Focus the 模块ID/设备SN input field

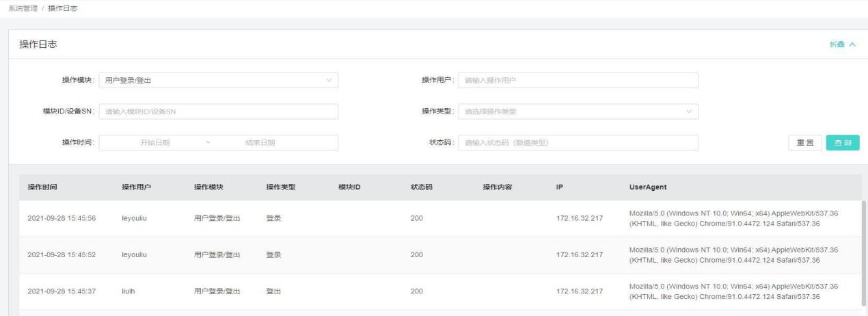point(219,111)
